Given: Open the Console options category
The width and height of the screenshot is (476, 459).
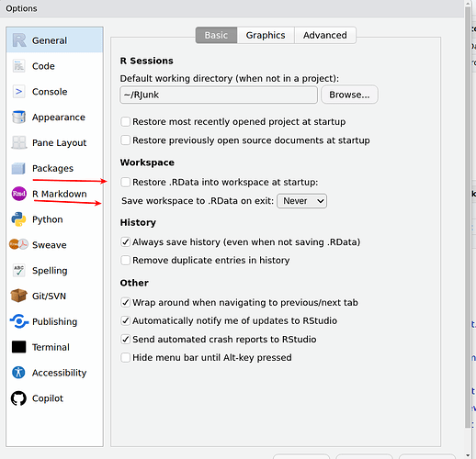Looking at the screenshot, I should tap(54, 92).
